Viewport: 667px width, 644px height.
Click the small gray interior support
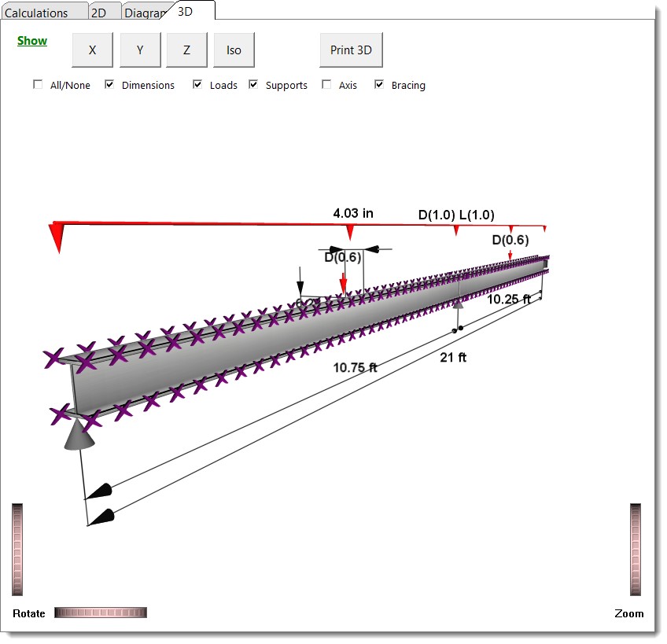tap(458, 304)
